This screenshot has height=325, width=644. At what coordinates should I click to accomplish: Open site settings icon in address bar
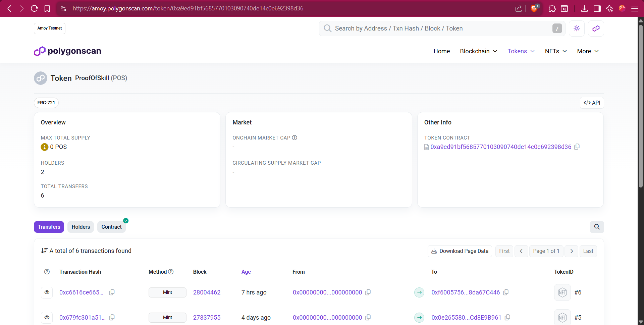click(x=63, y=8)
